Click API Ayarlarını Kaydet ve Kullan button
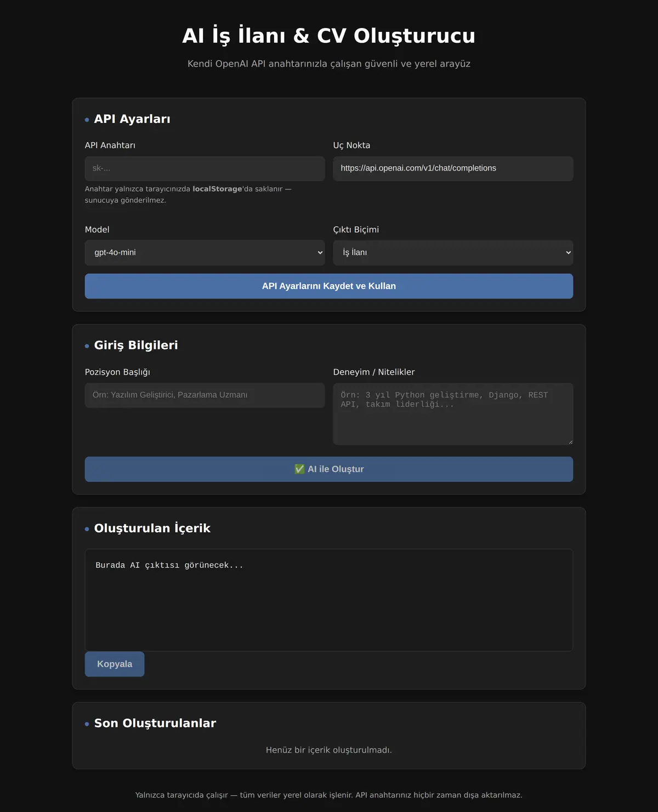 click(x=329, y=286)
